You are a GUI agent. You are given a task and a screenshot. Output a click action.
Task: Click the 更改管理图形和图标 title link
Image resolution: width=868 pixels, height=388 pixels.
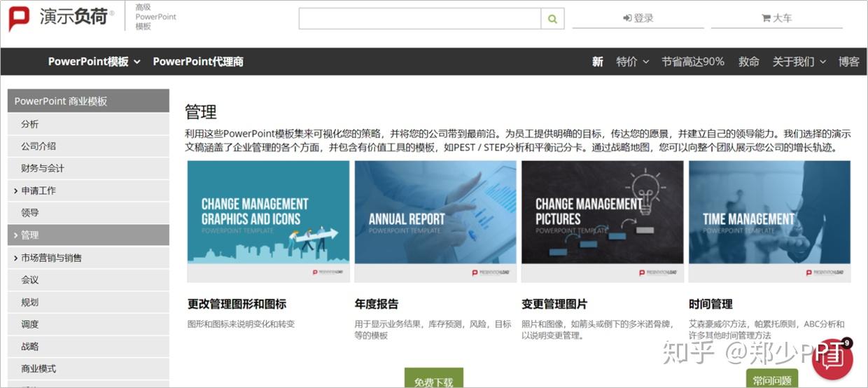pyautogui.click(x=237, y=304)
